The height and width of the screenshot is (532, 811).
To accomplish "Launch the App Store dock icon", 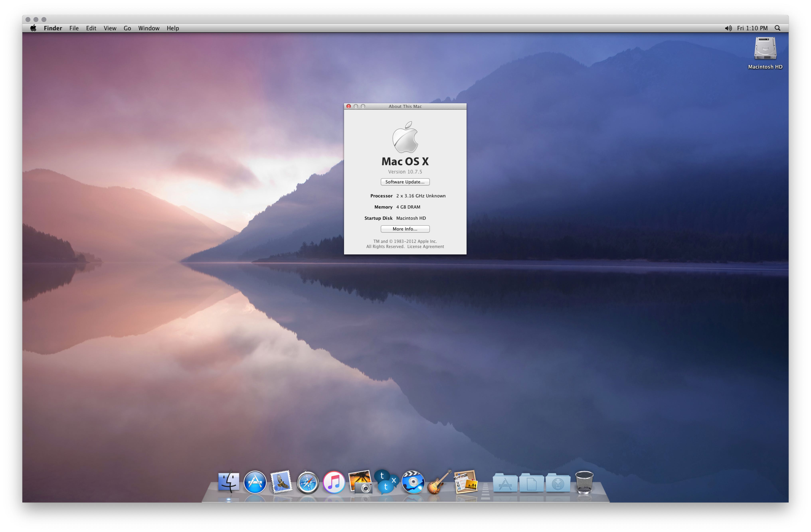I will [255, 482].
